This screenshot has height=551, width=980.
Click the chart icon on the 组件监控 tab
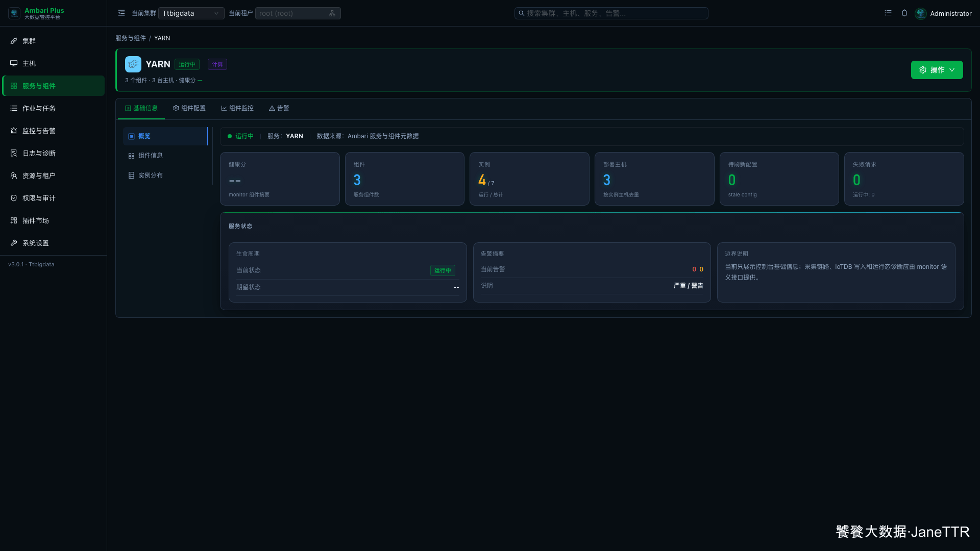point(224,108)
